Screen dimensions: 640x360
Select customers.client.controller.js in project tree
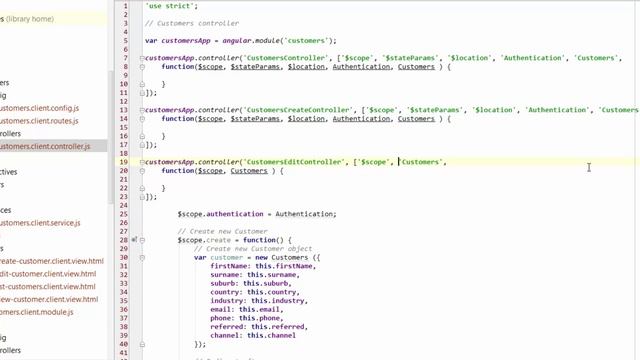click(45, 146)
